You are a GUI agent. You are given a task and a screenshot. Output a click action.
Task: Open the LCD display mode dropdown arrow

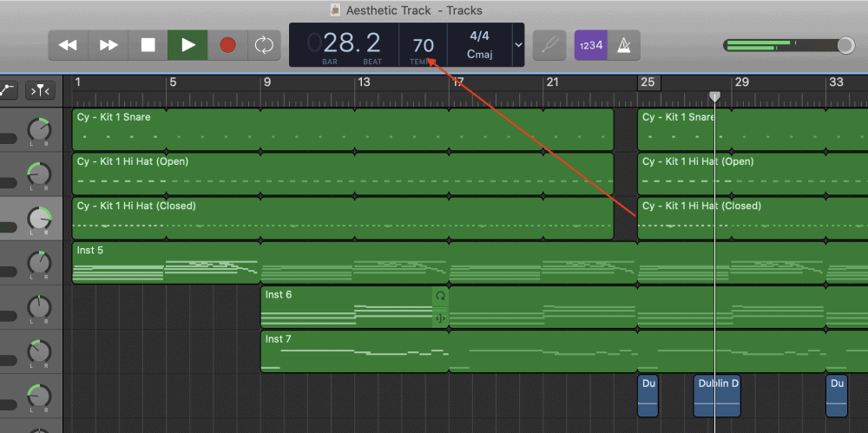pos(519,45)
